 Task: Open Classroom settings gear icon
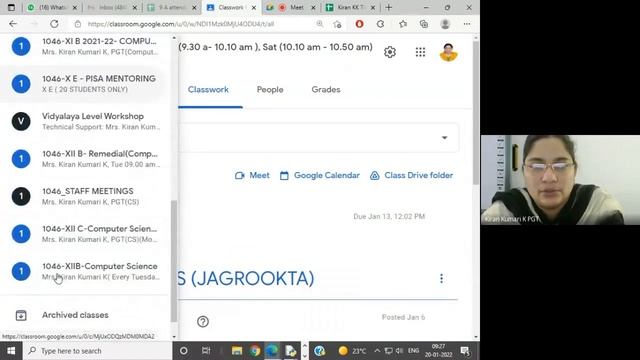pyautogui.click(x=390, y=52)
